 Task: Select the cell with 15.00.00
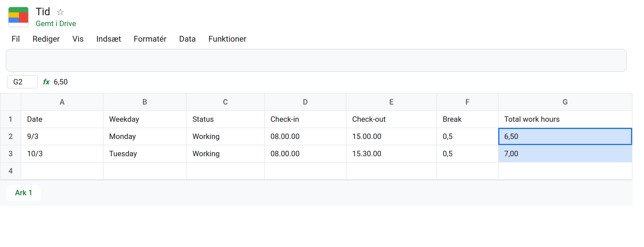pos(392,136)
